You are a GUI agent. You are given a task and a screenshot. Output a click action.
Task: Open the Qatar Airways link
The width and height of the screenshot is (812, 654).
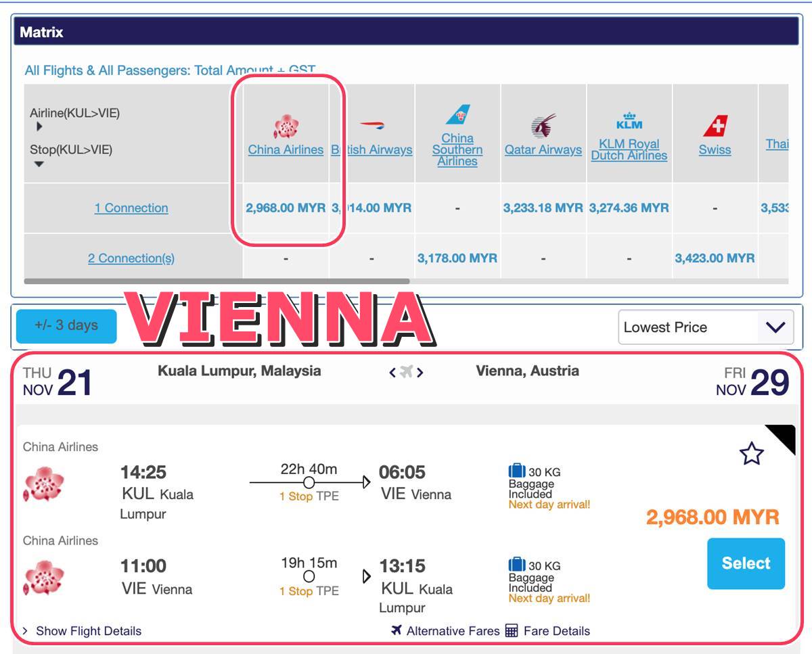543,149
